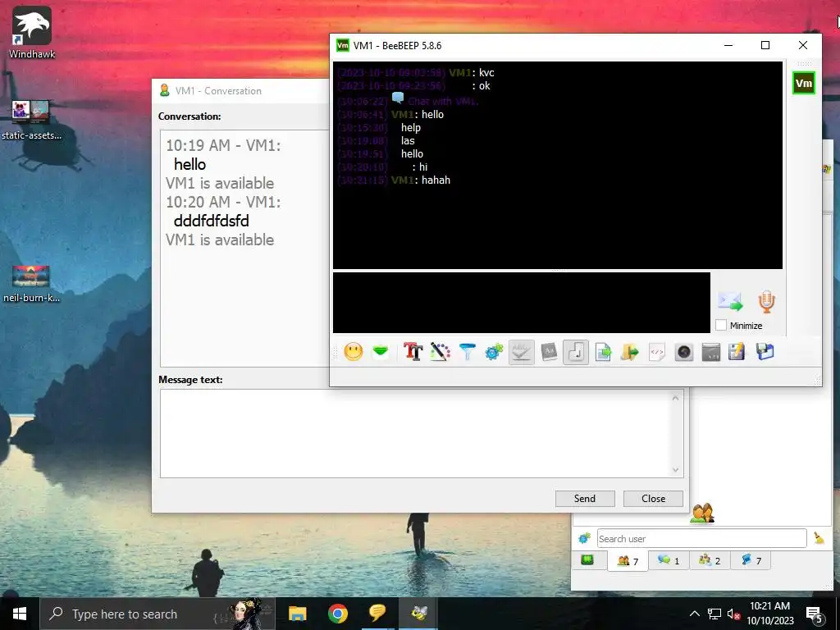Open File Explorer from taskbar
The image size is (840, 630).
click(297, 614)
